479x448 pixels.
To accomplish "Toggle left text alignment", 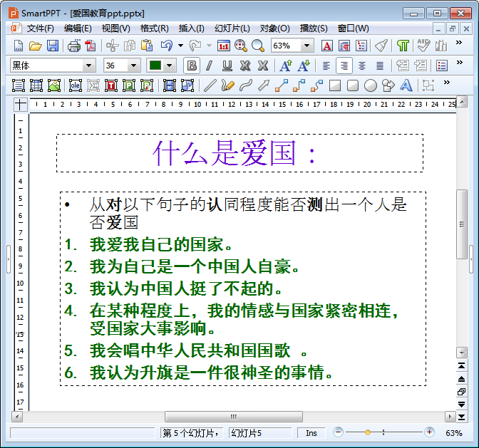I will pos(326,66).
